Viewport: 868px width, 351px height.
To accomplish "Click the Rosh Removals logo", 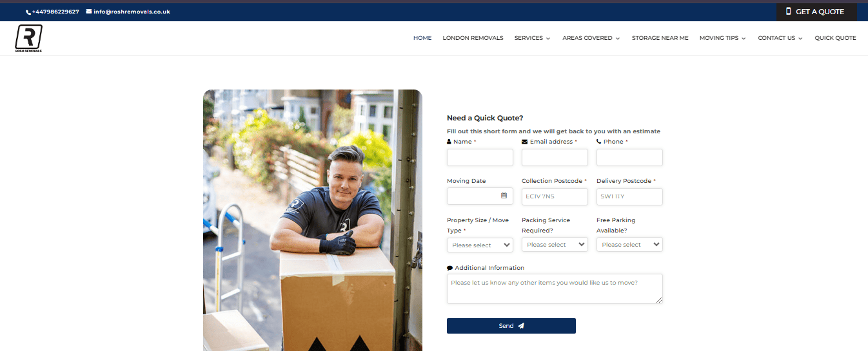I will click(x=29, y=39).
